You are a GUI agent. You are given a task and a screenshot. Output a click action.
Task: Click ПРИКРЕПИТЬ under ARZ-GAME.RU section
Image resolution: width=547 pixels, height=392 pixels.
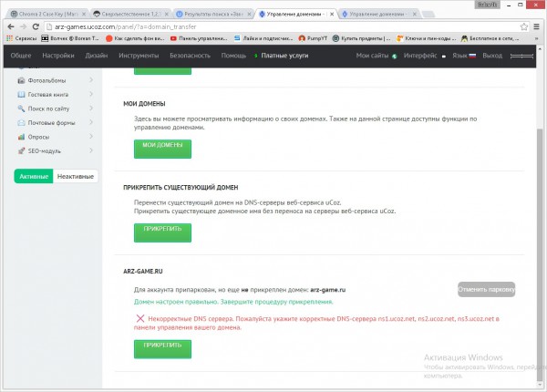tap(162, 349)
